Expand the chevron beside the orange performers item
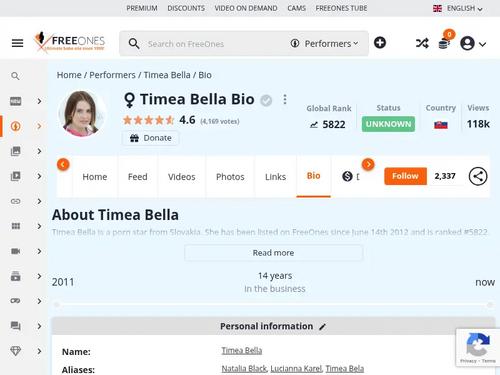 tap(39, 126)
